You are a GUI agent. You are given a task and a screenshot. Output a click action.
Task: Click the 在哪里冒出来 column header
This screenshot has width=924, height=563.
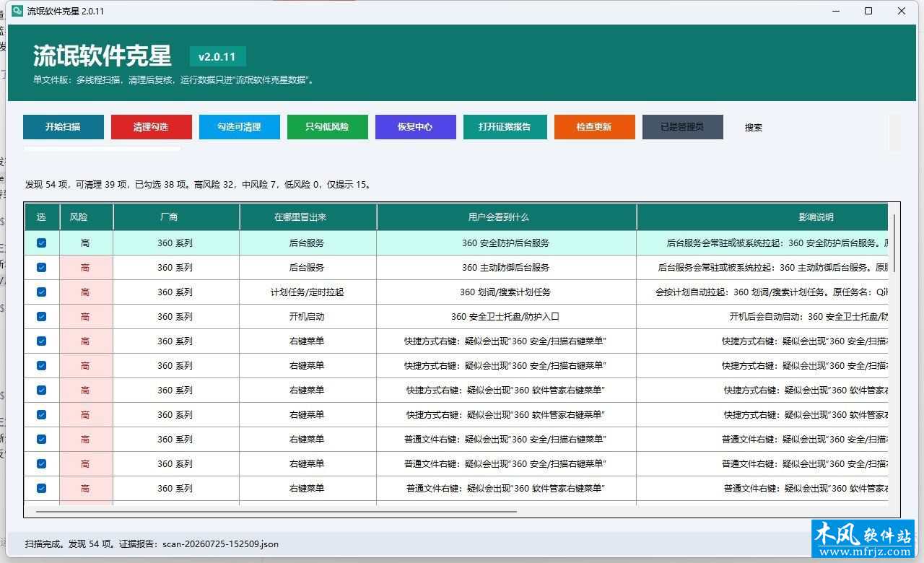(x=308, y=217)
